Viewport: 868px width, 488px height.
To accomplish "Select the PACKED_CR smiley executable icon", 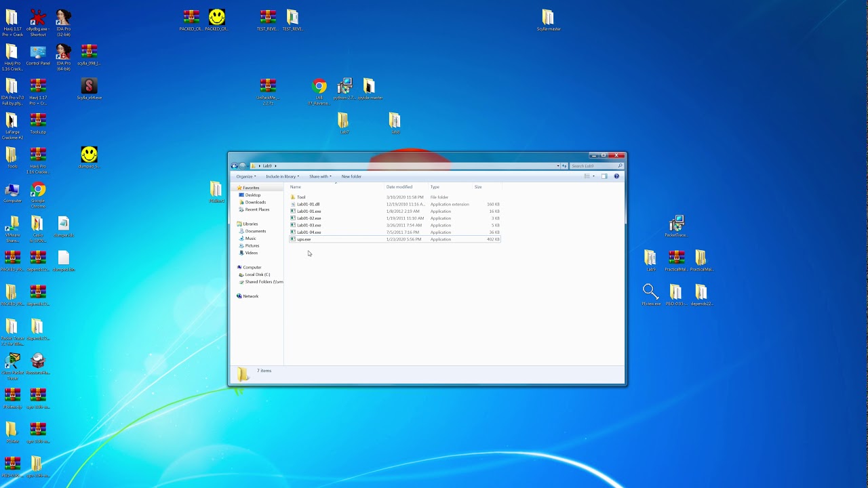I will tap(216, 20).
